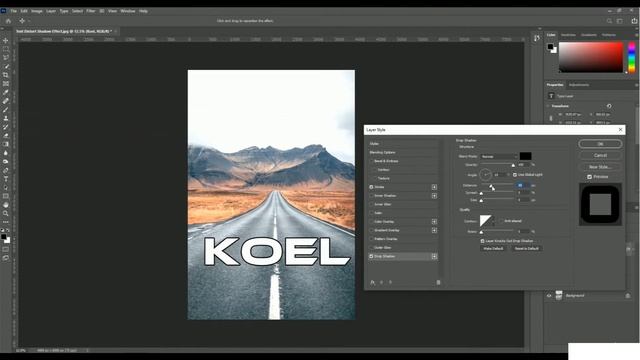
Task: Select the Eyedropper tool
Action: tap(6, 92)
